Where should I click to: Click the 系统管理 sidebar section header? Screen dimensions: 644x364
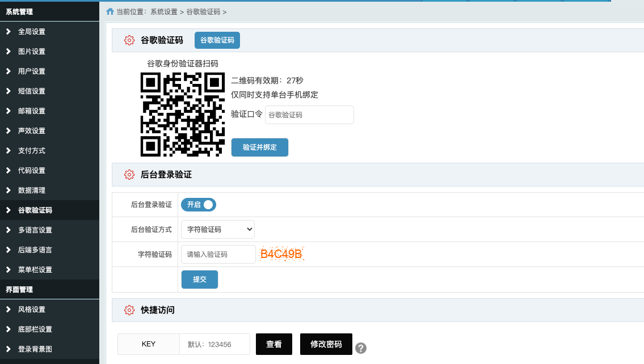50,11
